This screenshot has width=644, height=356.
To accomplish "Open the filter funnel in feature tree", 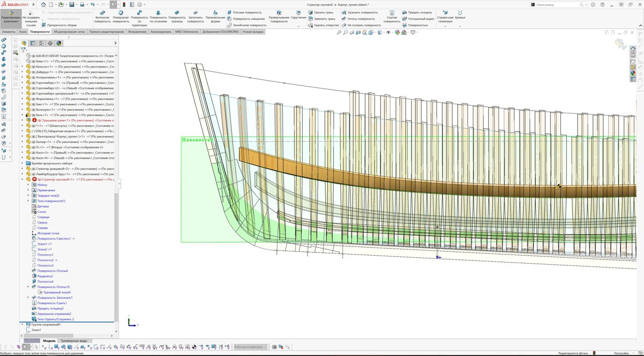I will [x=24, y=49].
